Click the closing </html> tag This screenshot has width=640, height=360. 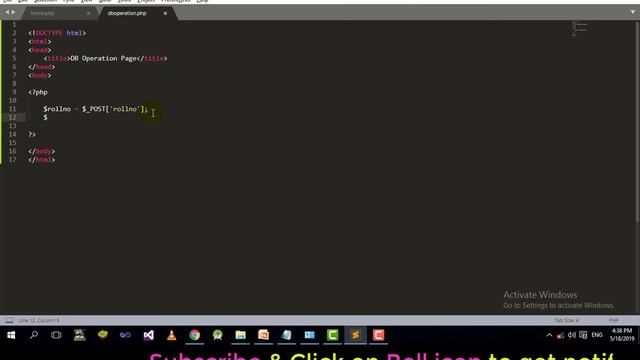(x=42, y=160)
